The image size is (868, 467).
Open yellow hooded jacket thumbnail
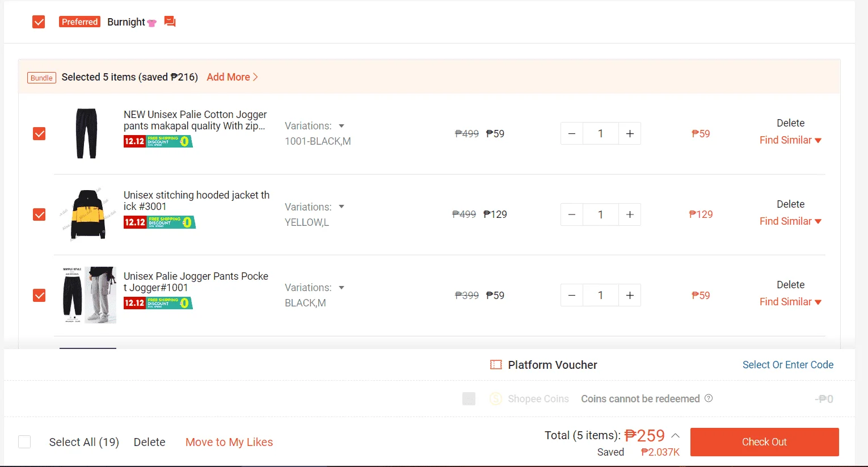[88, 214]
